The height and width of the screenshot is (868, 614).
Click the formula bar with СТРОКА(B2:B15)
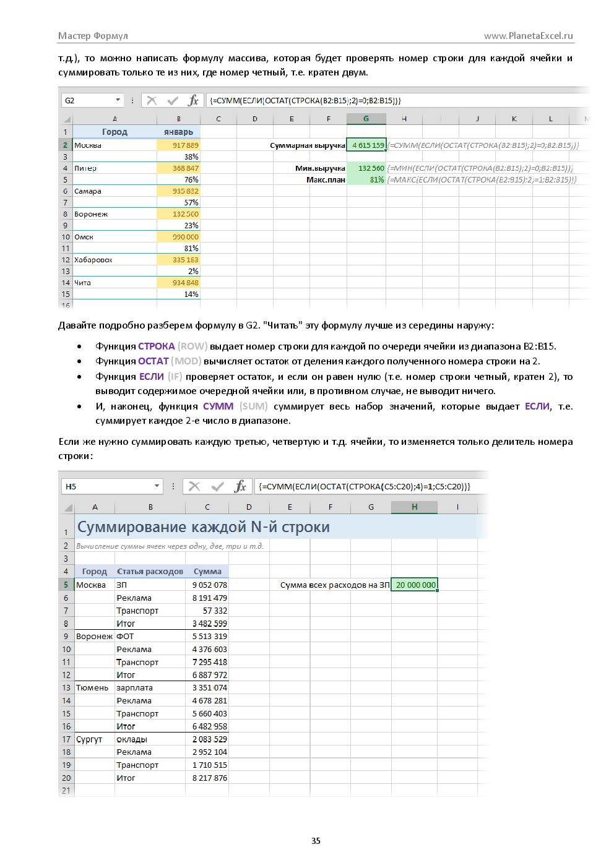[396, 100]
